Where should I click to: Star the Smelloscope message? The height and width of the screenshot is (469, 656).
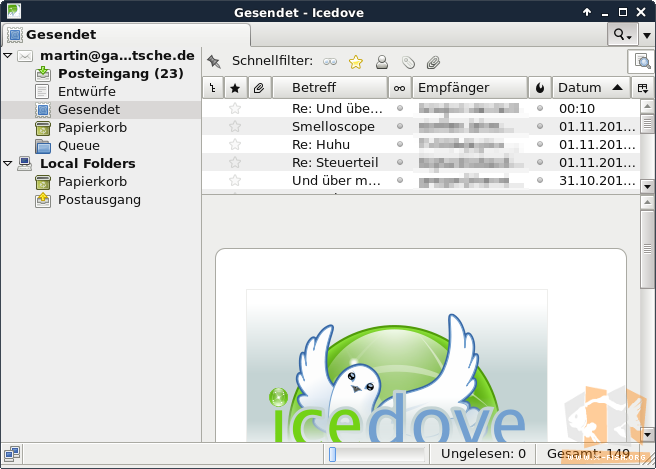(235, 126)
